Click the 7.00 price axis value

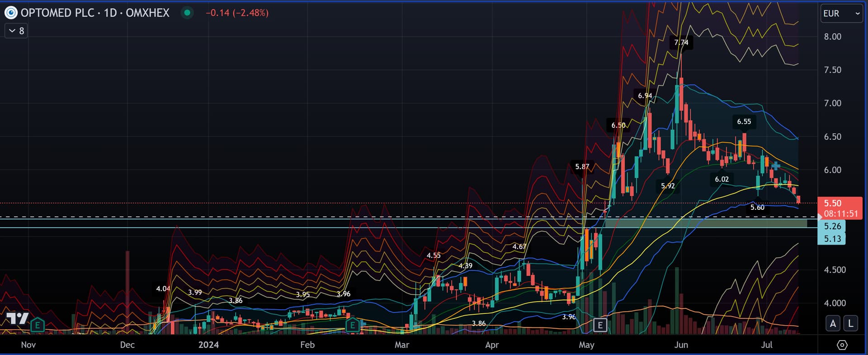coord(832,103)
